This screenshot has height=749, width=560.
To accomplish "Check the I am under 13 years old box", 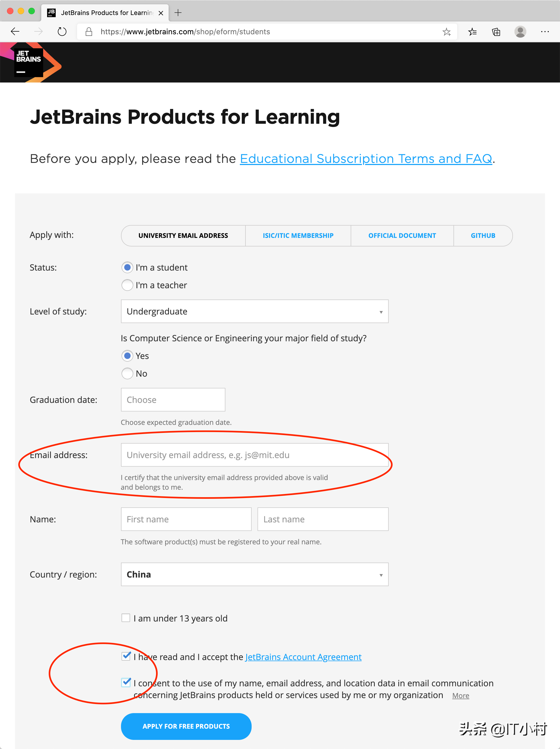I will point(126,618).
